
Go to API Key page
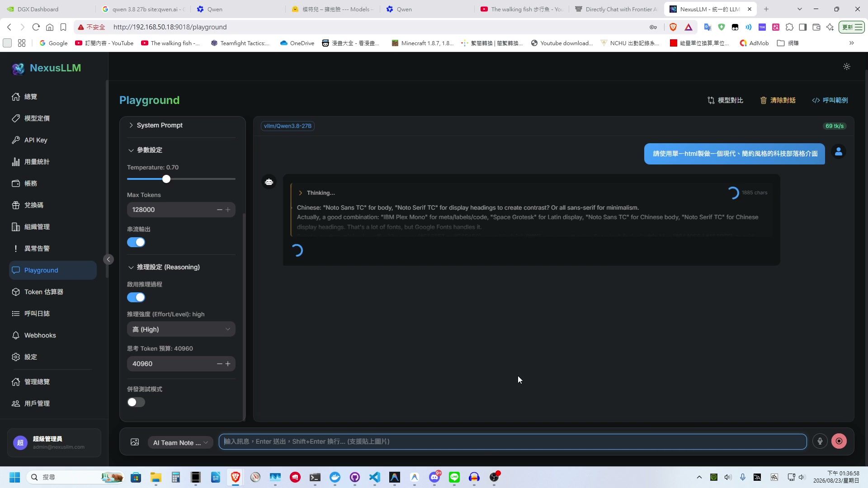(53, 140)
